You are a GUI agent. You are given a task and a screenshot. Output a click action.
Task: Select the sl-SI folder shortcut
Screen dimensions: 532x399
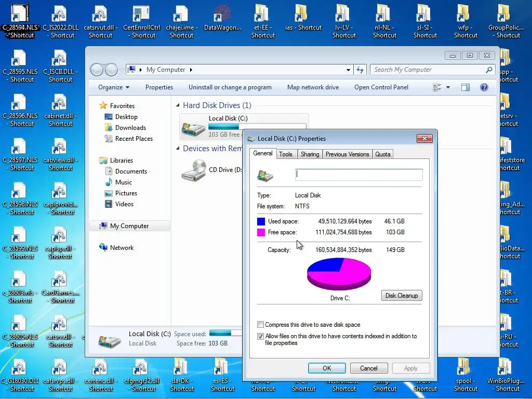(x=425, y=21)
